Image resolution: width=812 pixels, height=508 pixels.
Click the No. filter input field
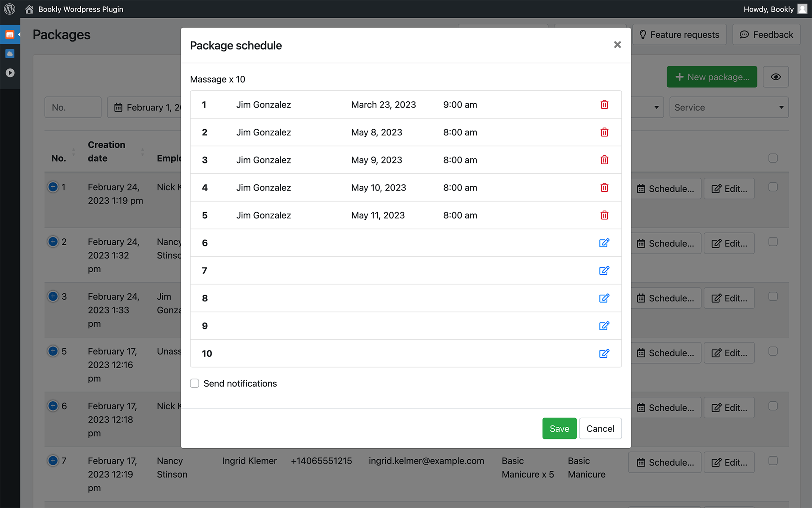tap(73, 108)
